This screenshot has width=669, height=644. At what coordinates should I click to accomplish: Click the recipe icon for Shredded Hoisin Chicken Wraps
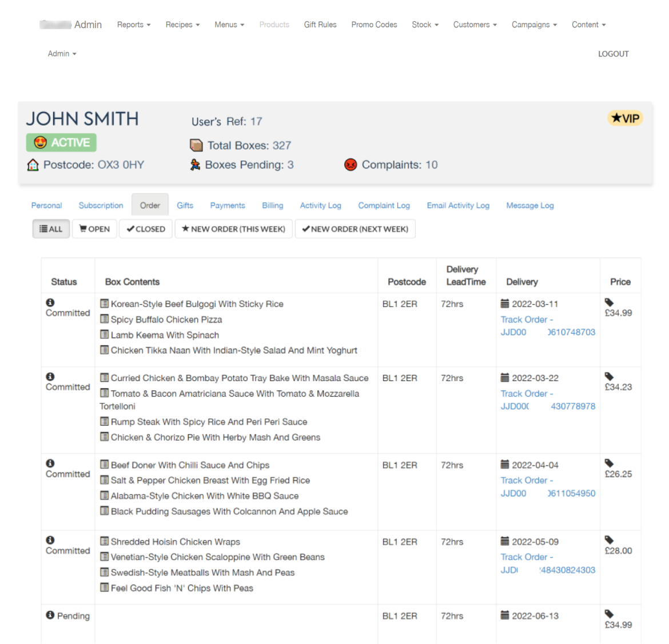coord(104,541)
